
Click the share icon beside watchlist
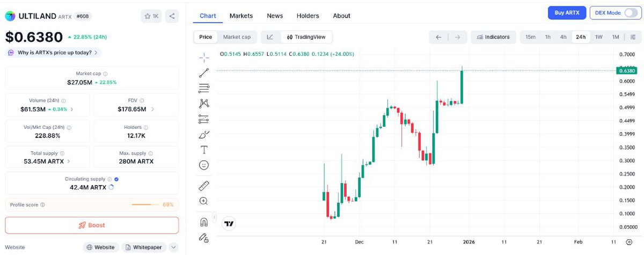pyautogui.click(x=172, y=16)
